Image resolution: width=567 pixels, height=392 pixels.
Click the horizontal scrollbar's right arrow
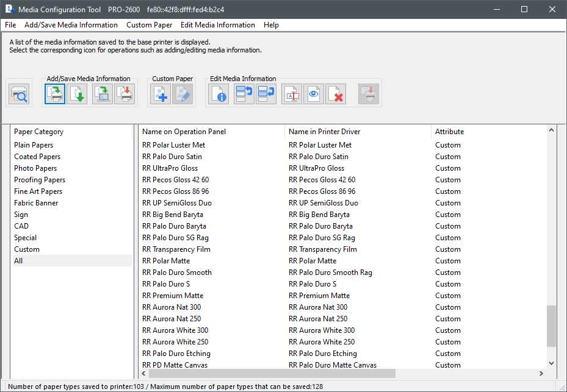coord(541,373)
